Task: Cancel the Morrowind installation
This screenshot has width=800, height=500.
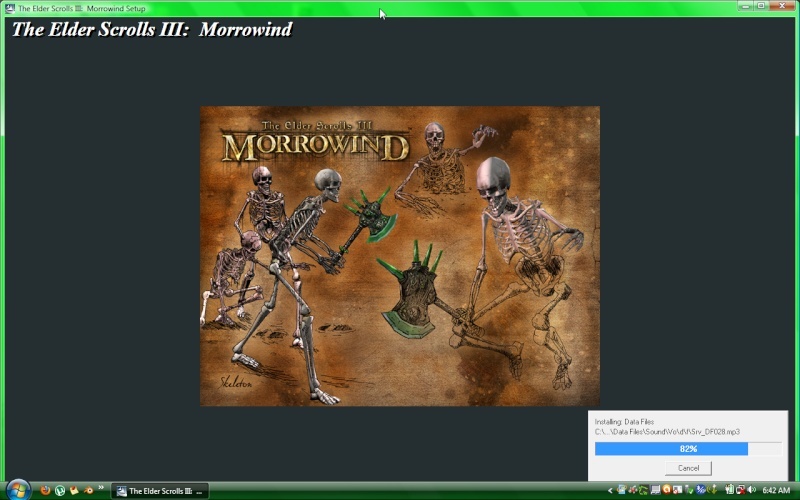Action: [x=688, y=468]
